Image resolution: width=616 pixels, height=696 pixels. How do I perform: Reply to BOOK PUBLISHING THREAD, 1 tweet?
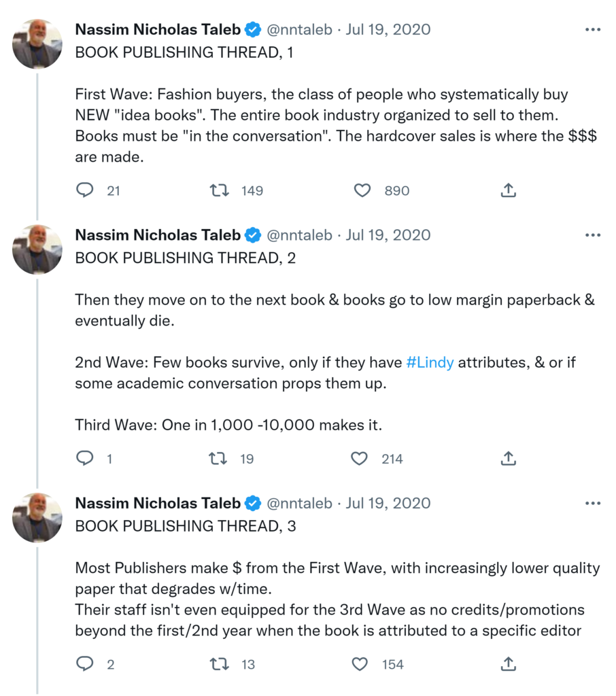pyautogui.click(x=84, y=191)
